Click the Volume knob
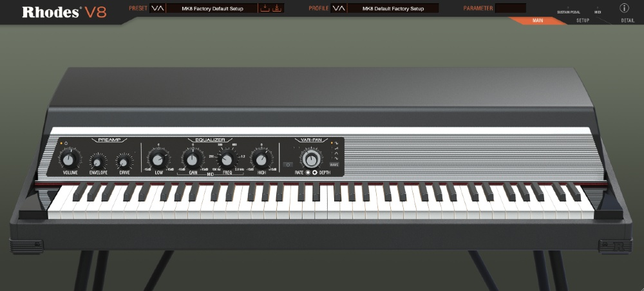 click(70, 159)
